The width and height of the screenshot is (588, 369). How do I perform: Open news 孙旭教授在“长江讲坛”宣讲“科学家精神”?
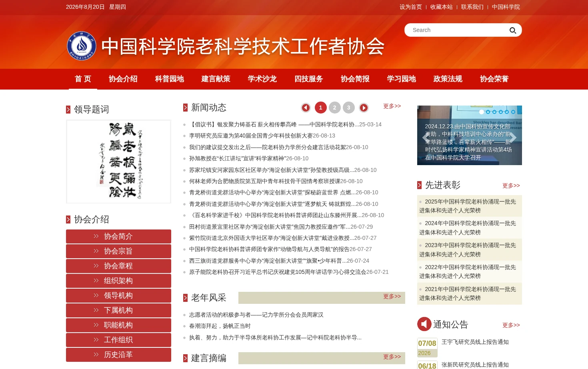click(x=238, y=158)
